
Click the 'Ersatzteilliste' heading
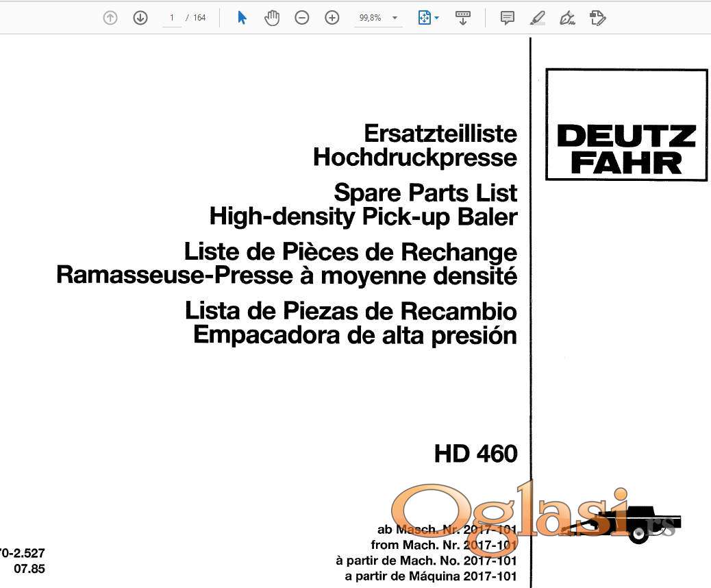click(440, 134)
